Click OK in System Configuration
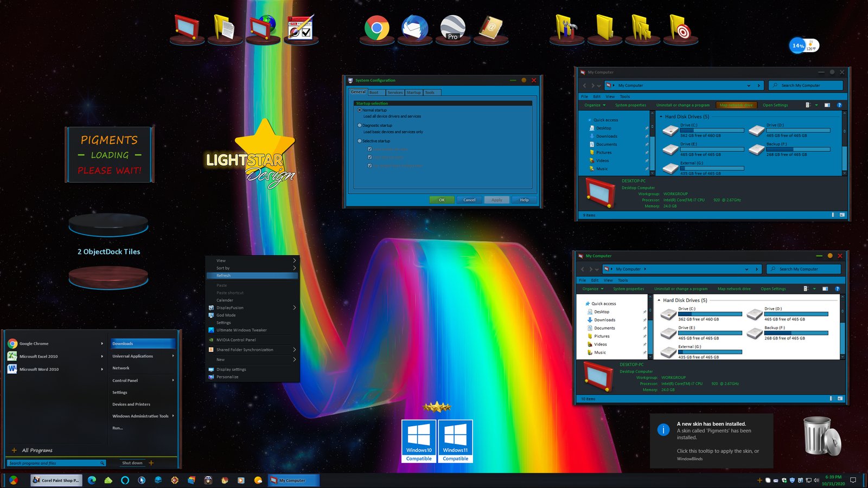868x488 pixels. (442, 200)
